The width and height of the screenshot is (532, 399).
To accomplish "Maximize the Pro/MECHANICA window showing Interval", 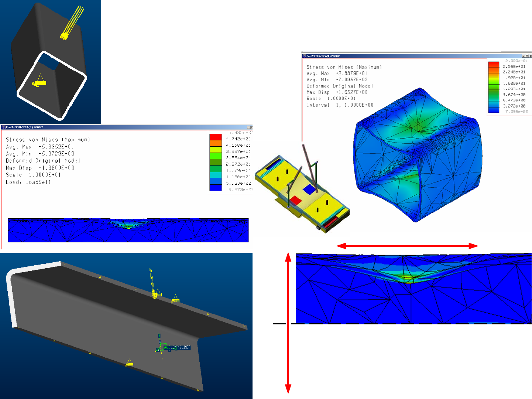I will [528, 56].
